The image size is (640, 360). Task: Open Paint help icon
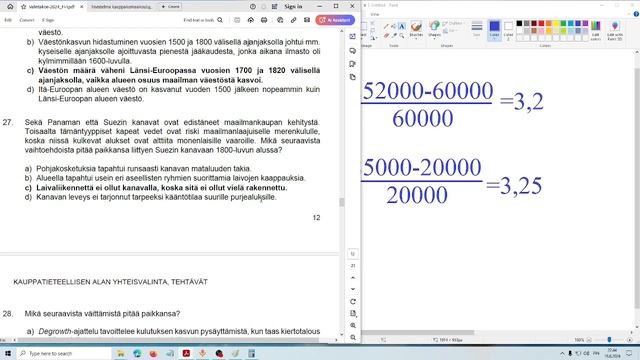(x=636, y=14)
